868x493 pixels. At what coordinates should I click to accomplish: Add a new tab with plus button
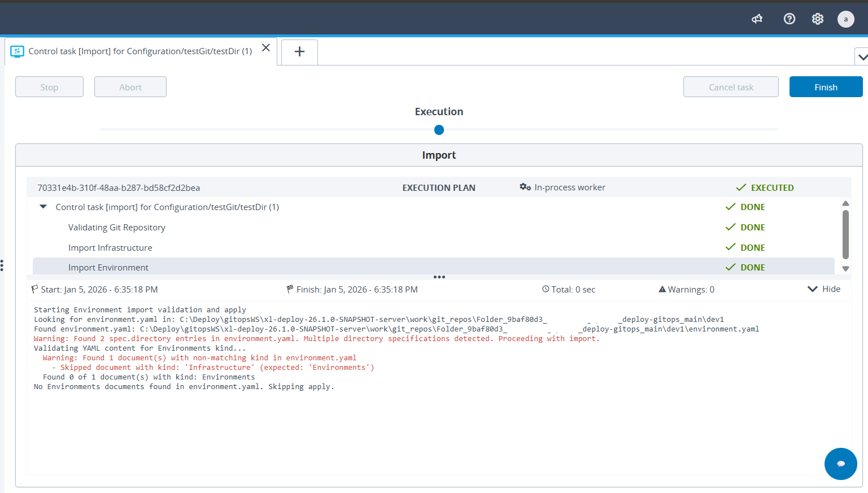(299, 52)
